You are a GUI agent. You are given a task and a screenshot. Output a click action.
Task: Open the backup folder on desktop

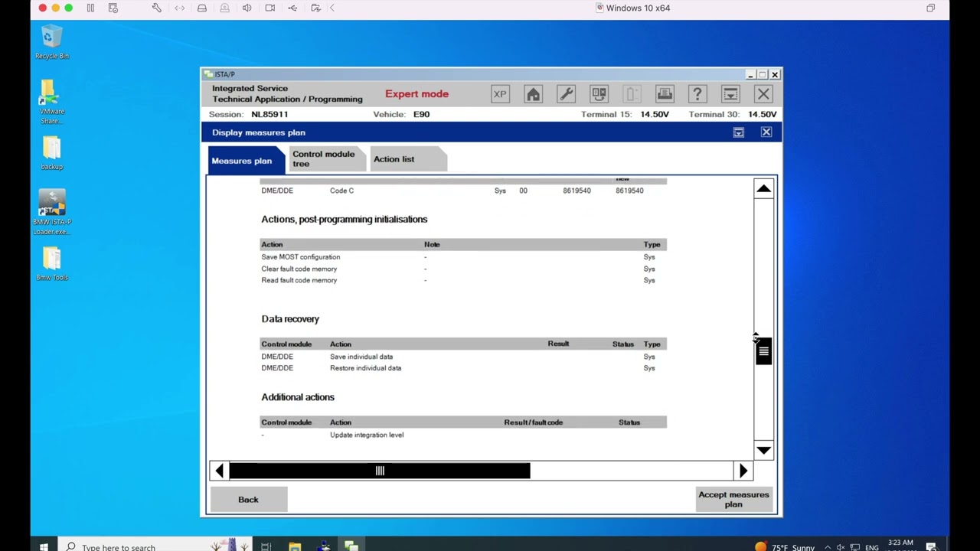(x=52, y=153)
